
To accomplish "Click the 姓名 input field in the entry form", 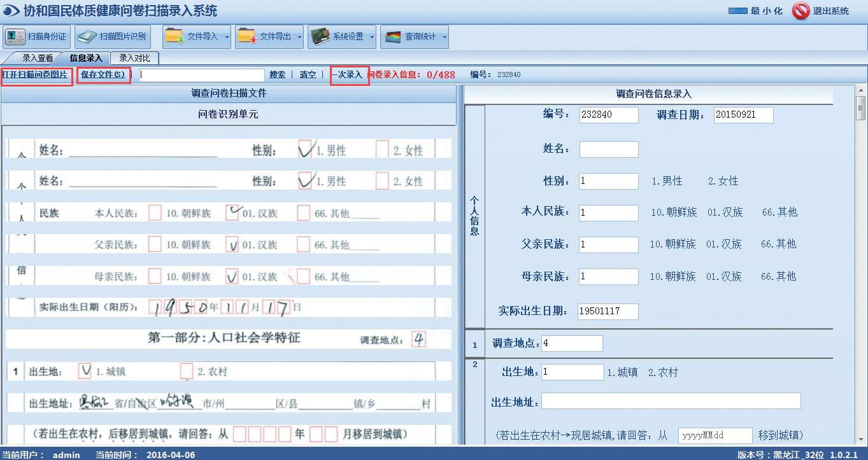I will point(608,150).
